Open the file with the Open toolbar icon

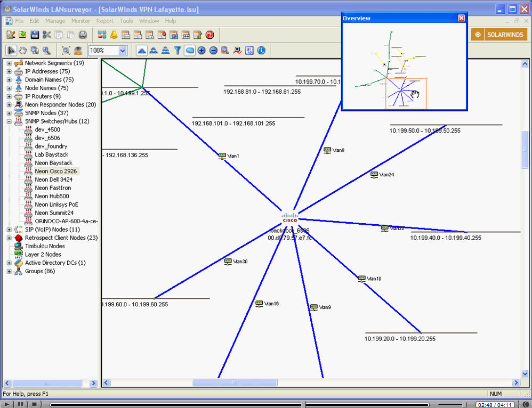click(x=23, y=35)
